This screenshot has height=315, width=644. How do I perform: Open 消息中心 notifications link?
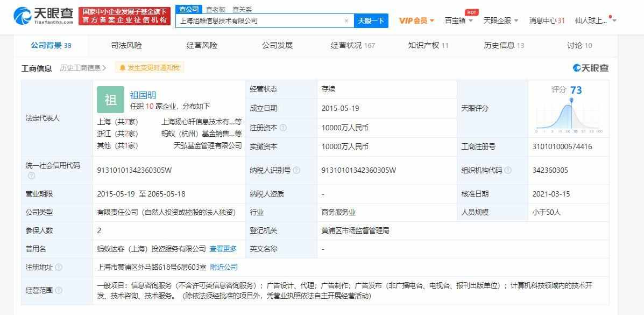[547, 20]
